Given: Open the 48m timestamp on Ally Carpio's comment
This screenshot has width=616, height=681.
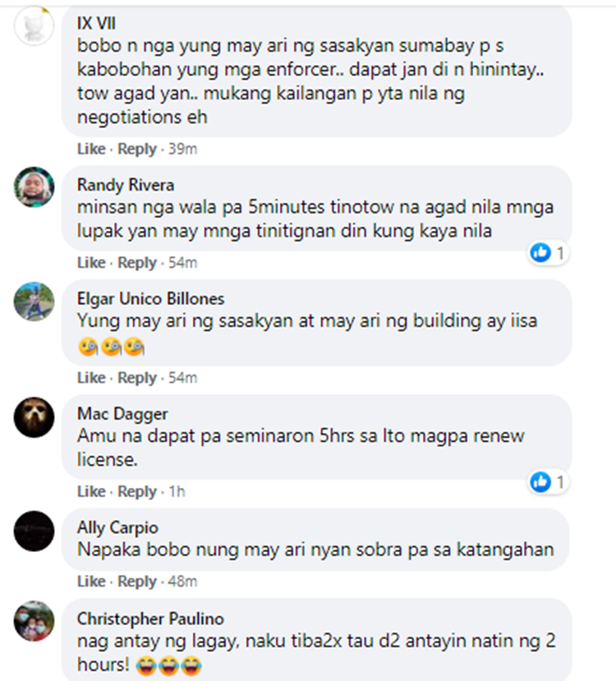Looking at the screenshot, I should pyautogui.click(x=183, y=582).
